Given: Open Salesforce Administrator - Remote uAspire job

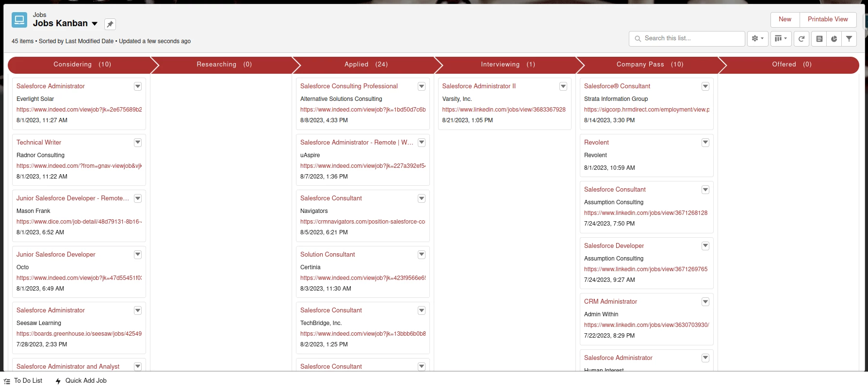Looking at the screenshot, I should (x=357, y=143).
